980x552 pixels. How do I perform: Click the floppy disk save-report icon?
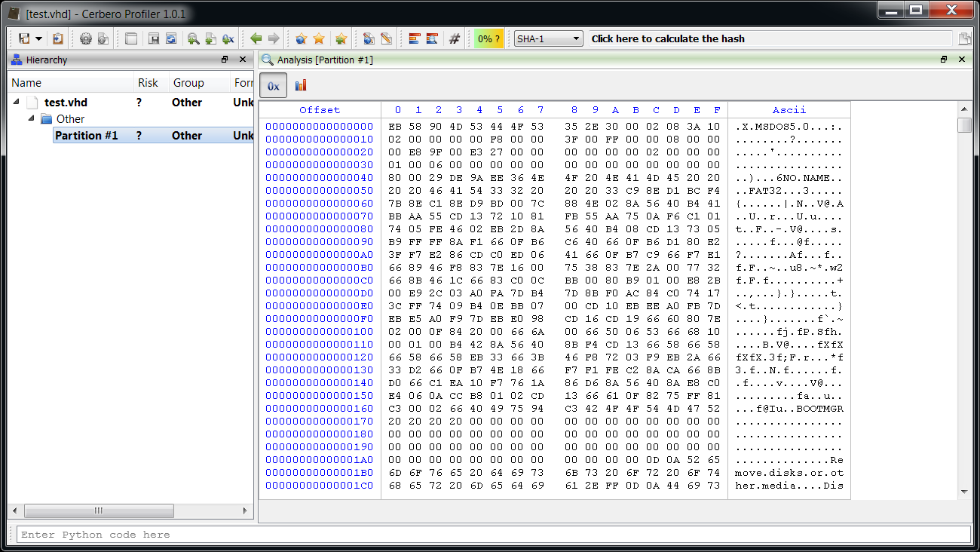click(x=154, y=38)
